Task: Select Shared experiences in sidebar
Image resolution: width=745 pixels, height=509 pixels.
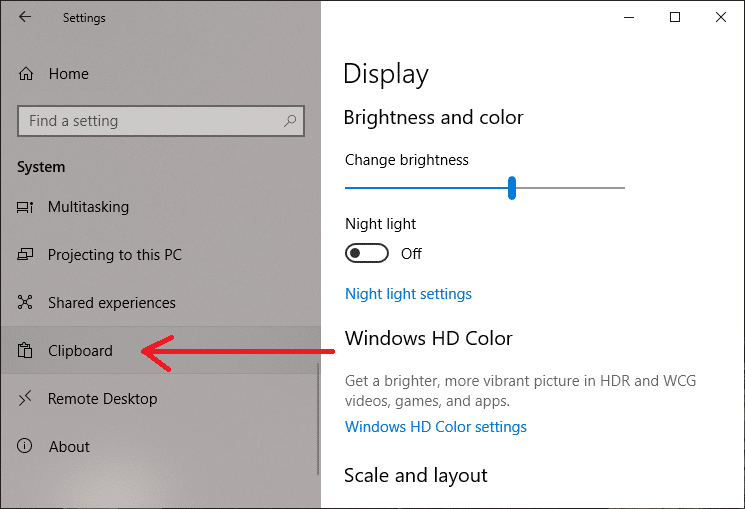Action: pos(111,303)
